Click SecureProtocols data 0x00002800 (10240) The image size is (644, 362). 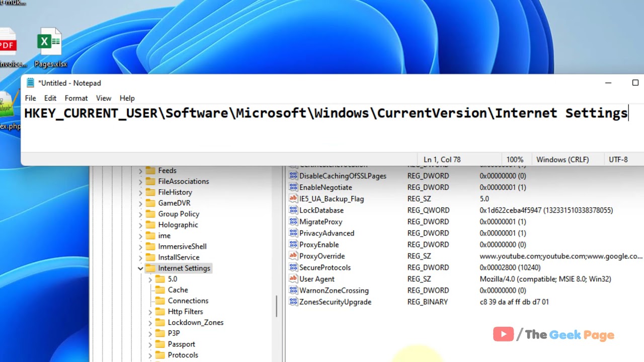click(510, 267)
